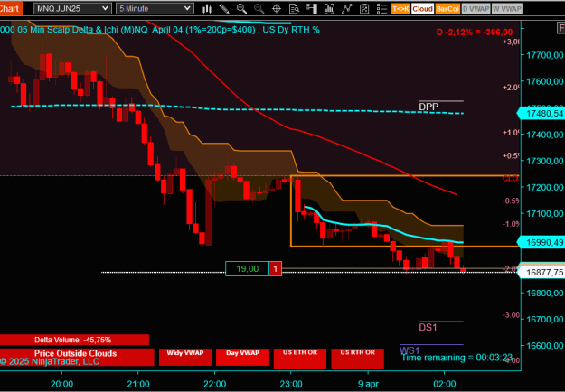Viewport: 565px width, 392px height.
Task: Click the DS1 support label
Action: [x=428, y=327]
